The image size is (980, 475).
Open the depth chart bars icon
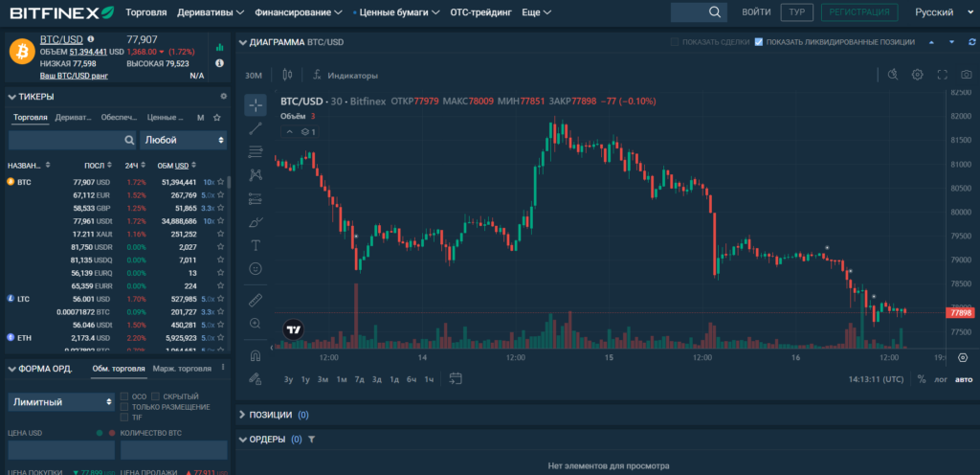[219, 47]
